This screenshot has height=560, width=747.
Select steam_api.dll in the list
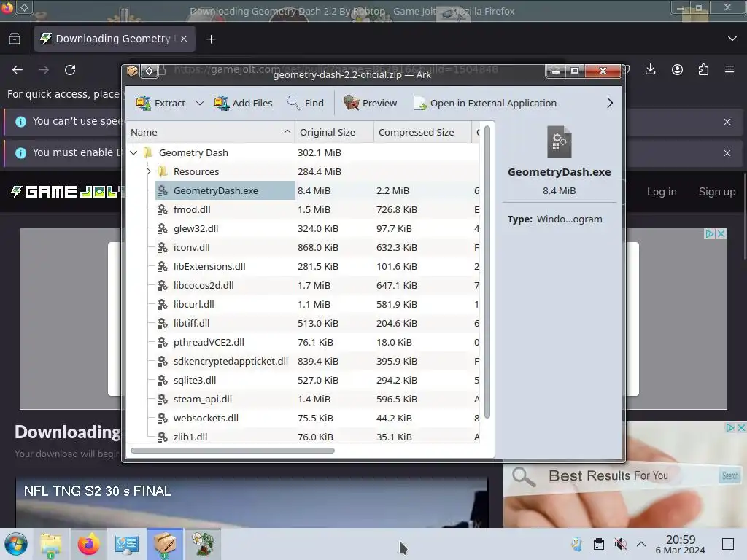pyautogui.click(x=203, y=399)
